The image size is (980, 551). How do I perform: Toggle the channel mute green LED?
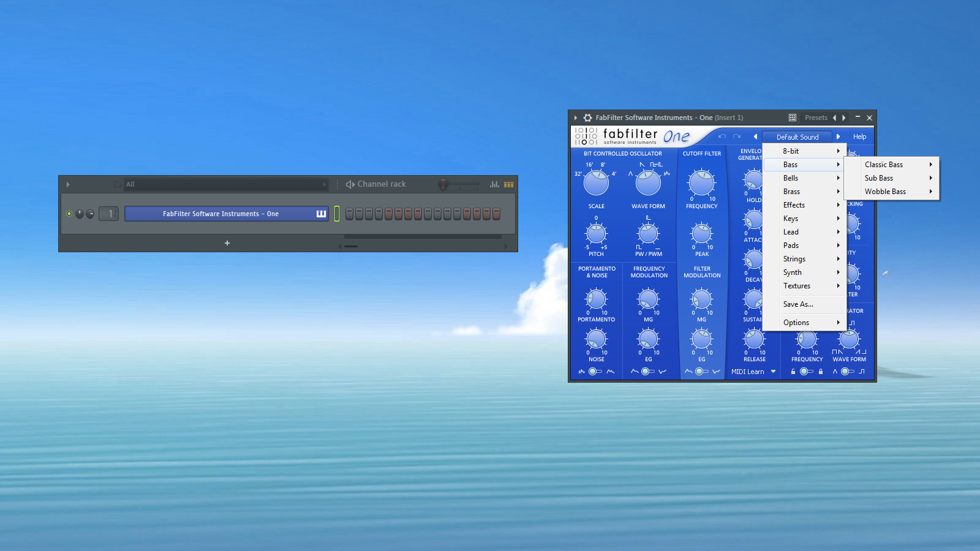click(x=69, y=214)
